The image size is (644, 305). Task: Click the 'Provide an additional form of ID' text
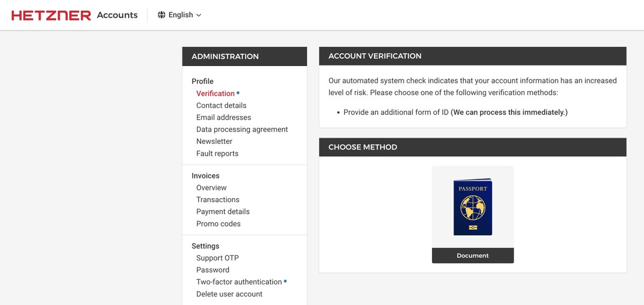click(396, 112)
